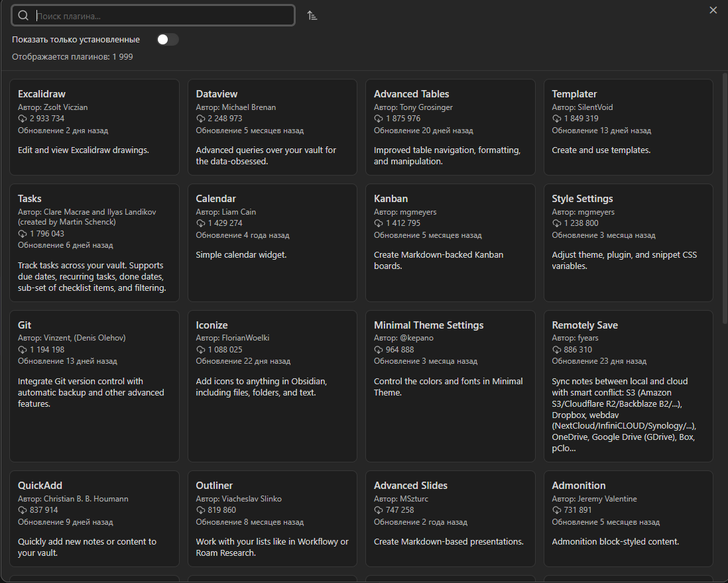
Task: Click the download icon in the Advanced Tables card
Action: pos(379,119)
